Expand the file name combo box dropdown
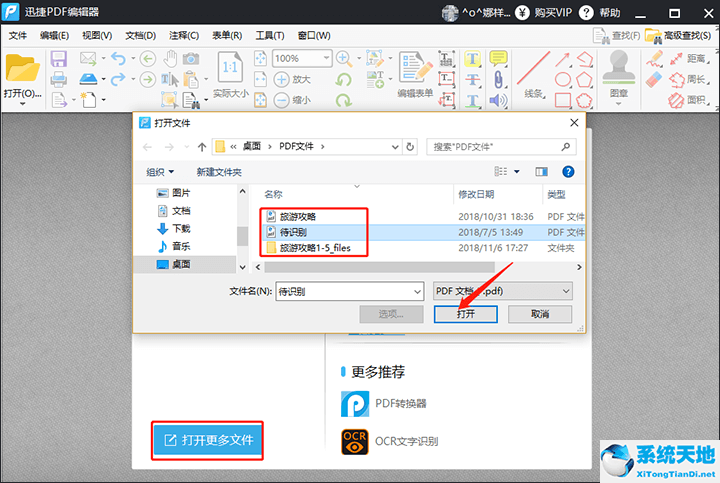Viewport: 720px width, 483px height. pyautogui.click(x=417, y=292)
